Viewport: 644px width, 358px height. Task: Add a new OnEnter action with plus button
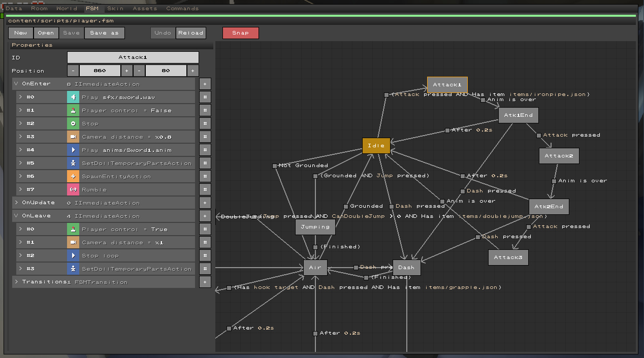205,84
